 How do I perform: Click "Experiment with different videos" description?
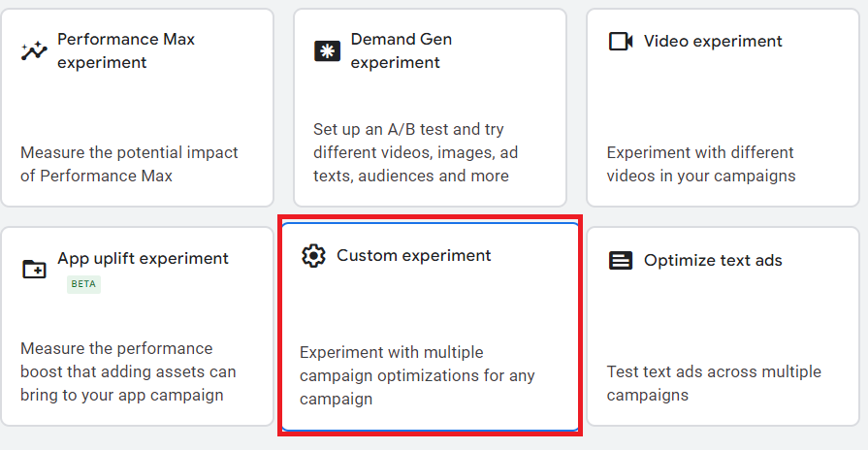700,164
